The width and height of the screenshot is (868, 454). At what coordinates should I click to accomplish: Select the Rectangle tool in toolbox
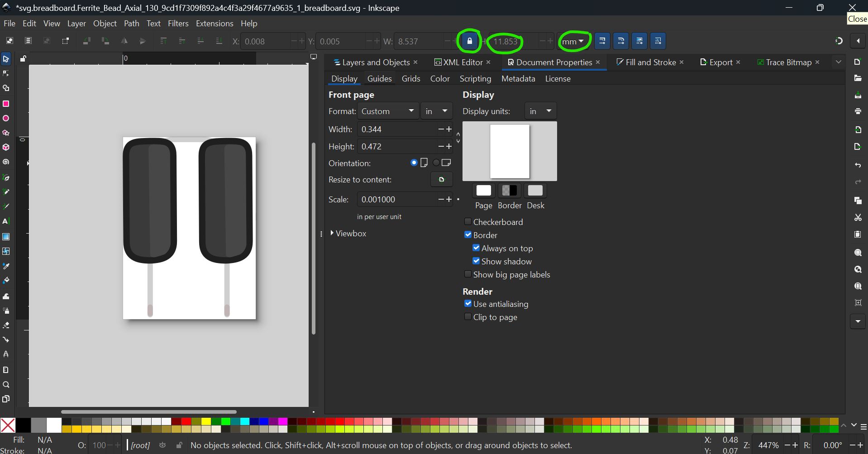pos(6,104)
